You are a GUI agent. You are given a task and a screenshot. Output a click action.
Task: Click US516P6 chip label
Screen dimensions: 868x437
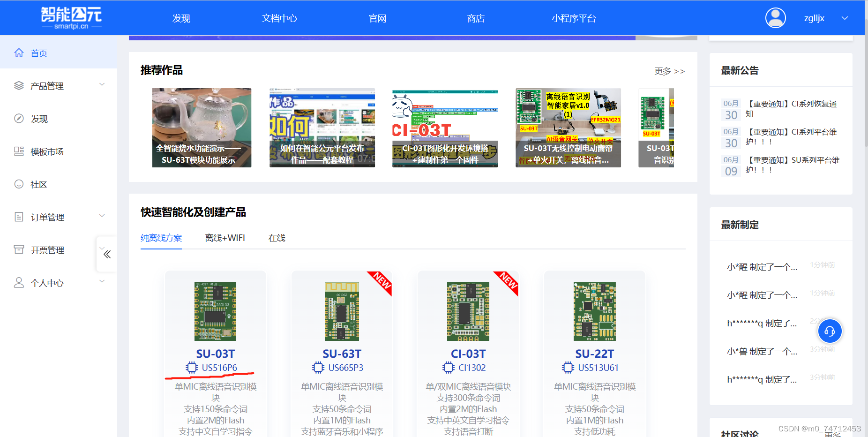pos(219,368)
